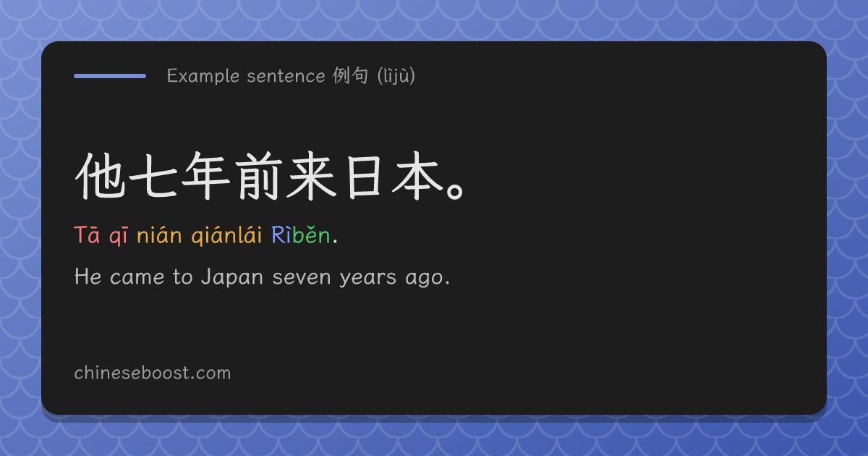Select the 'Example sentence' header text

coord(246,75)
